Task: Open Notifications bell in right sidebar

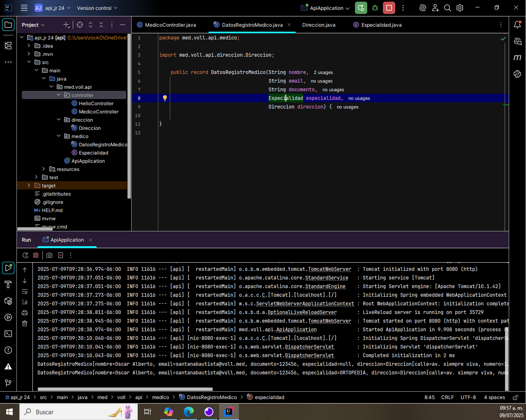Action: point(518,25)
